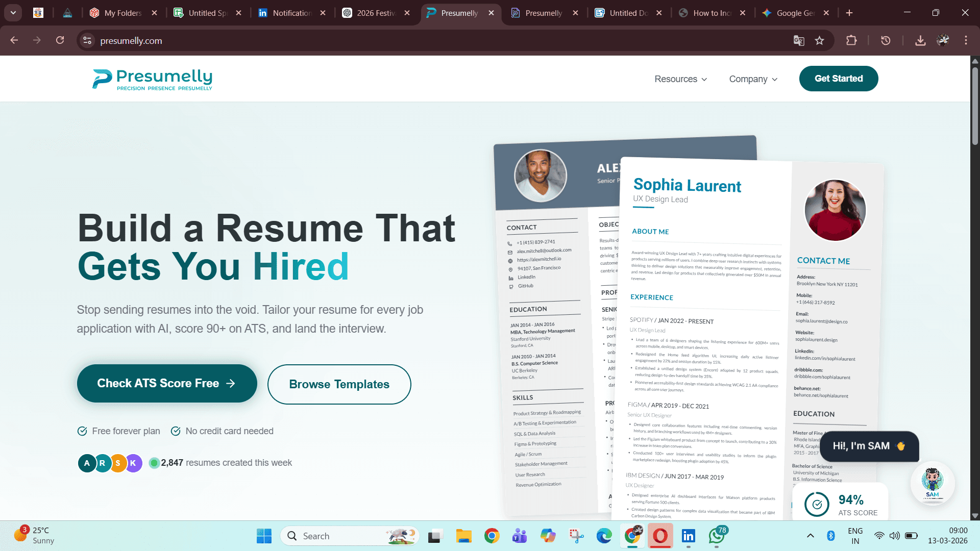Screen dimensions: 980x551
Task: Open the Wi-Fi network tray icon
Action: coord(879,536)
